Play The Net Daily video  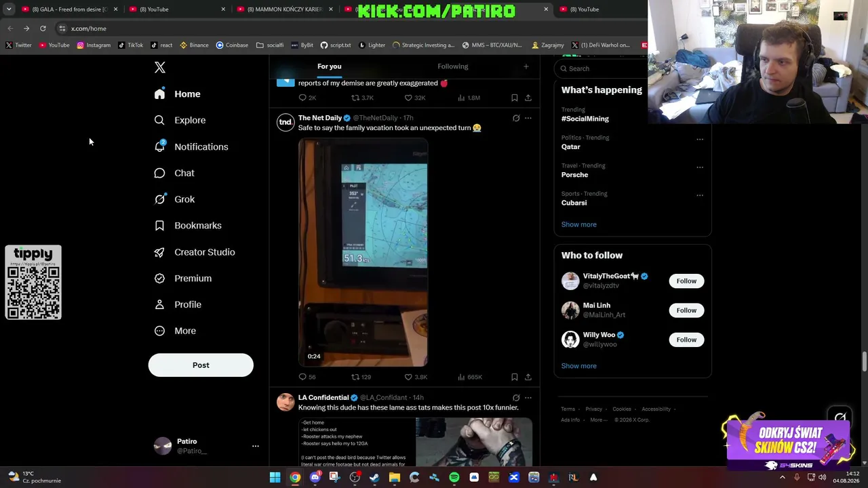click(363, 253)
